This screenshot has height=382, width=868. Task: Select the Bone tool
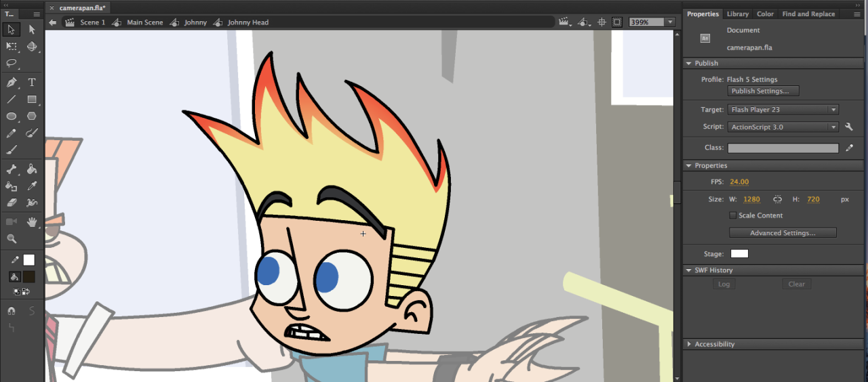[x=12, y=169]
